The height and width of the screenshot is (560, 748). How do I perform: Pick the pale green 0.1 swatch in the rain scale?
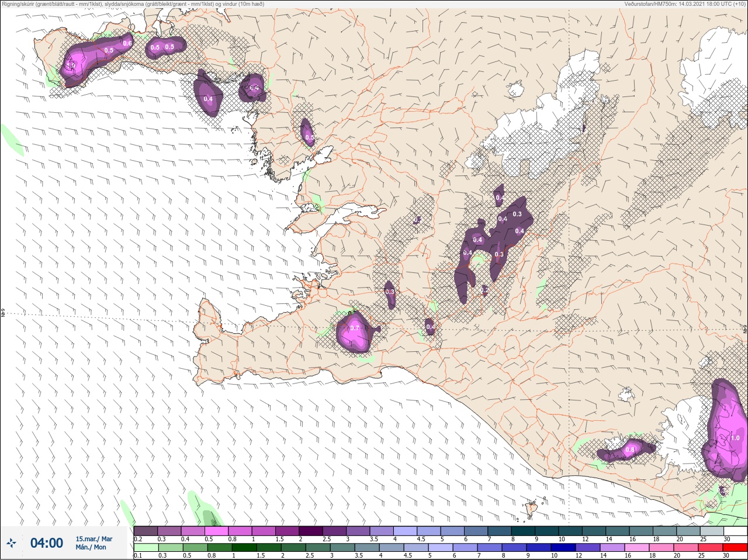point(146,548)
